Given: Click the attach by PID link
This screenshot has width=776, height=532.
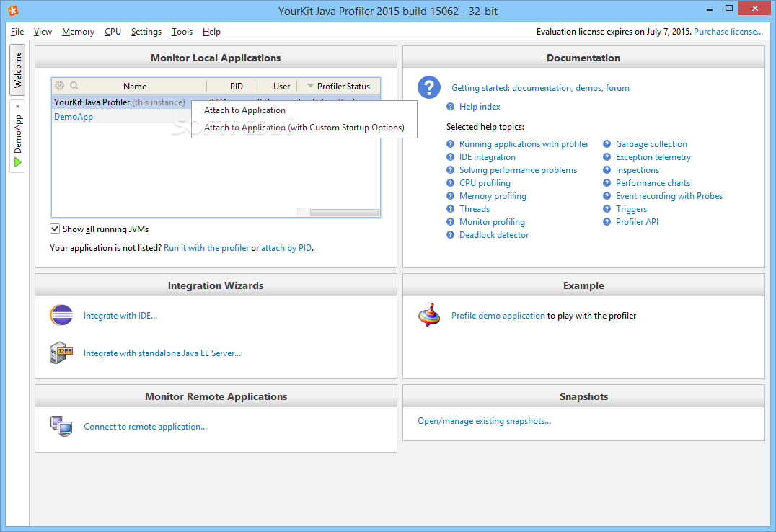Looking at the screenshot, I should 286,248.
